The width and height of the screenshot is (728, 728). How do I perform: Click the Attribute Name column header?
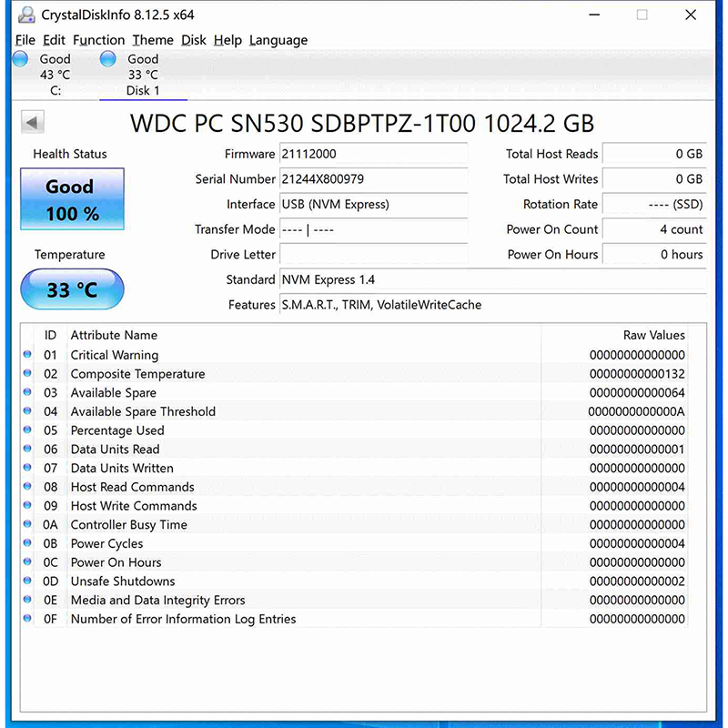(114, 335)
